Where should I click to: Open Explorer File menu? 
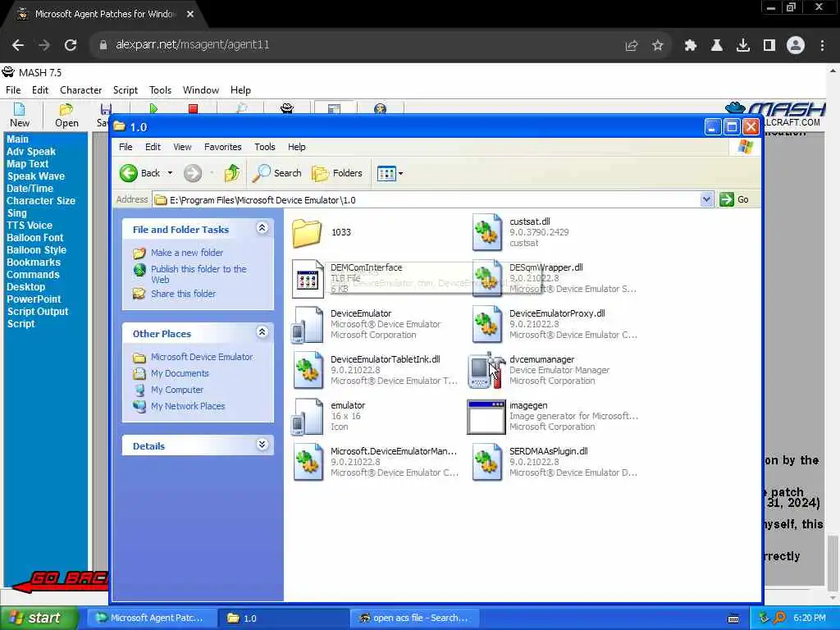coord(126,147)
